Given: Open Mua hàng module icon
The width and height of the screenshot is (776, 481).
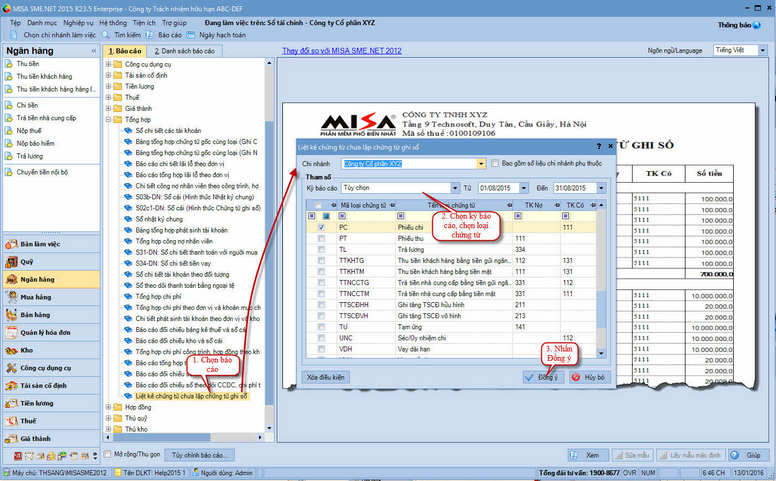Looking at the screenshot, I should click(11, 297).
